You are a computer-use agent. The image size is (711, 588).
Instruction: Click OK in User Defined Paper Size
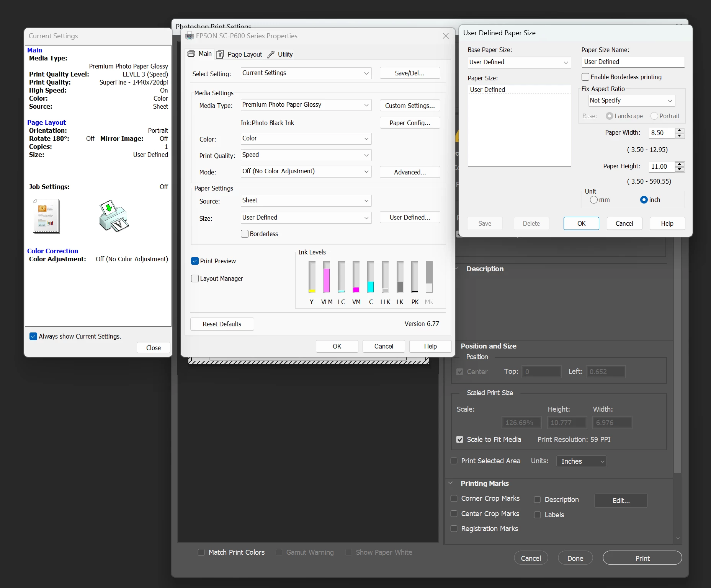click(581, 223)
